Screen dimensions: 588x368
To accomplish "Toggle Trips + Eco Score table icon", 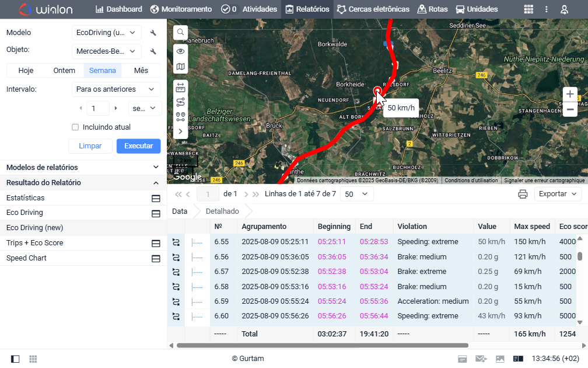I will [x=156, y=244].
